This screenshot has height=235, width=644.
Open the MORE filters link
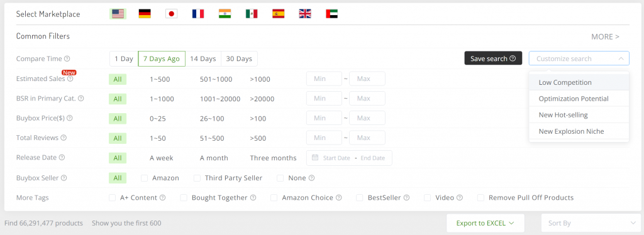coord(606,36)
